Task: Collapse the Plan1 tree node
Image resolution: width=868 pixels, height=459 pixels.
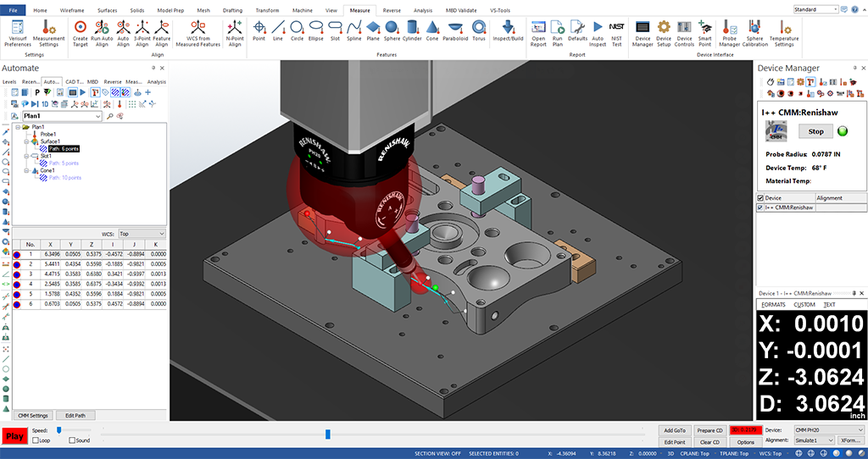Action: click(x=18, y=127)
